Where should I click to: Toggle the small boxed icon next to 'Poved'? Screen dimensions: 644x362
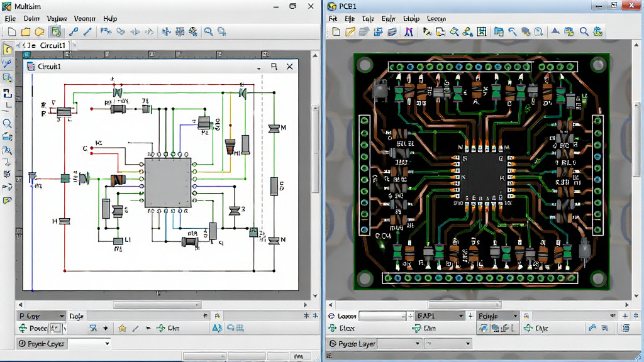[54, 328]
